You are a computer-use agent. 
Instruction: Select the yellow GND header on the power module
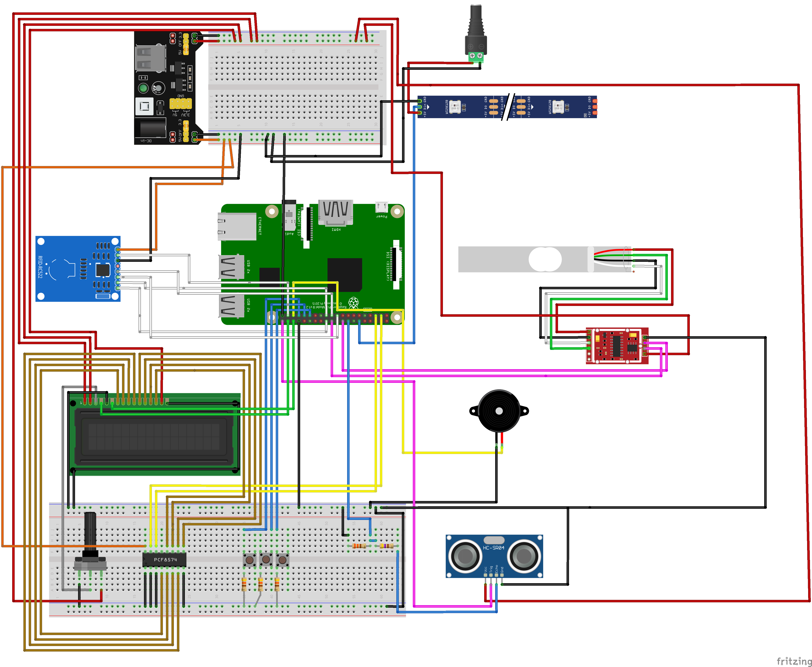point(181,103)
